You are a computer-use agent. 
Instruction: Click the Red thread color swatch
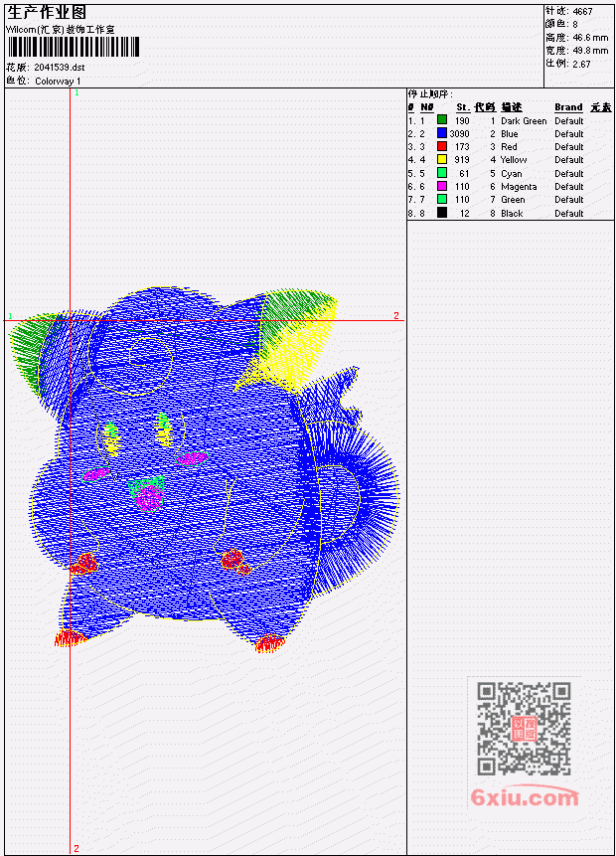tap(442, 146)
